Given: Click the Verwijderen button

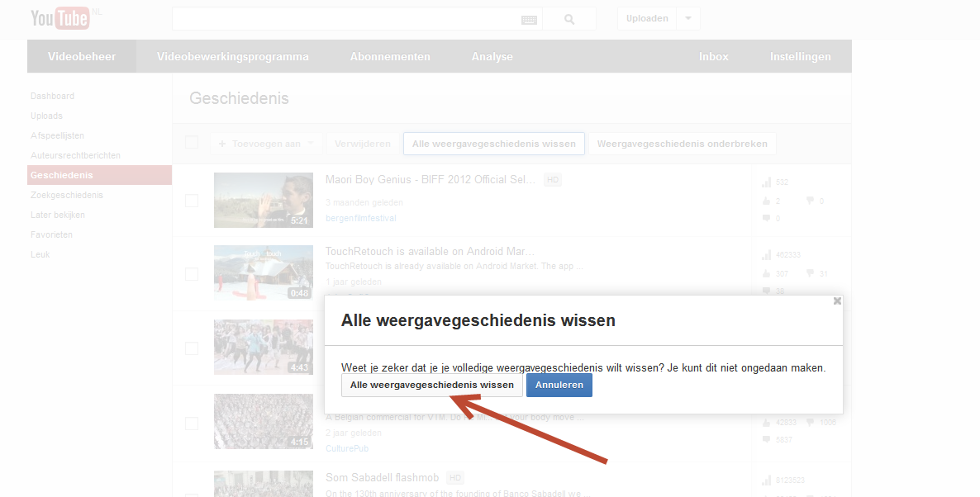Looking at the screenshot, I should [x=363, y=144].
